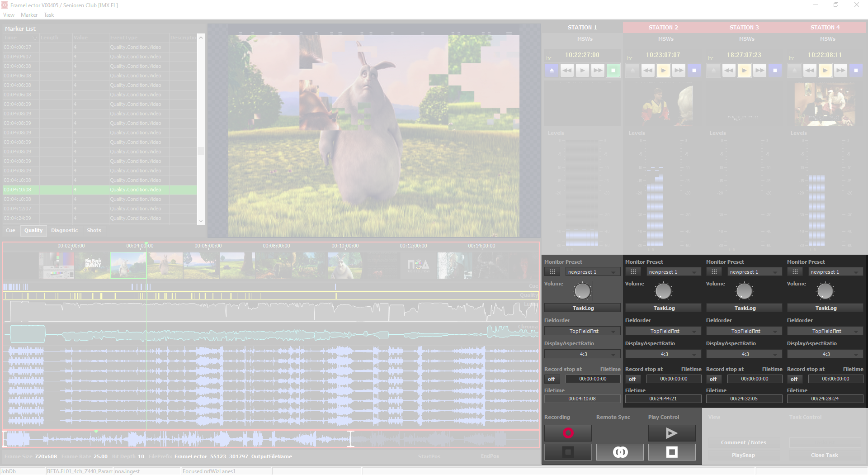Image resolution: width=868 pixels, height=475 pixels.
Task: Fast-forward Station 2 transport
Action: [x=679, y=70]
